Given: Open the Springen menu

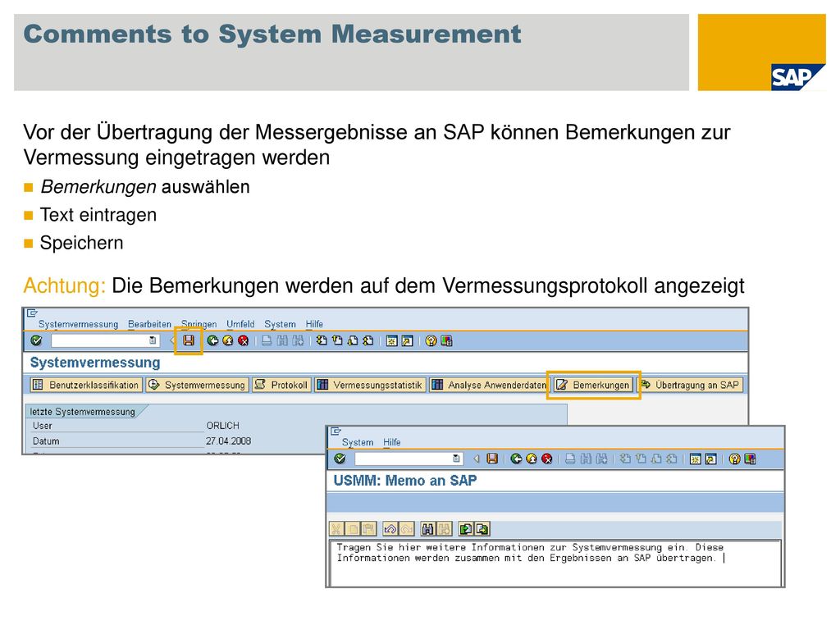Looking at the screenshot, I should [199, 324].
